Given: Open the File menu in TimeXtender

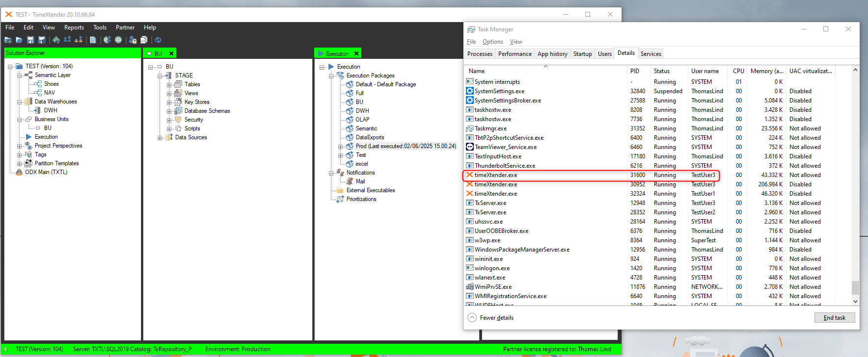Looking at the screenshot, I should [10, 27].
